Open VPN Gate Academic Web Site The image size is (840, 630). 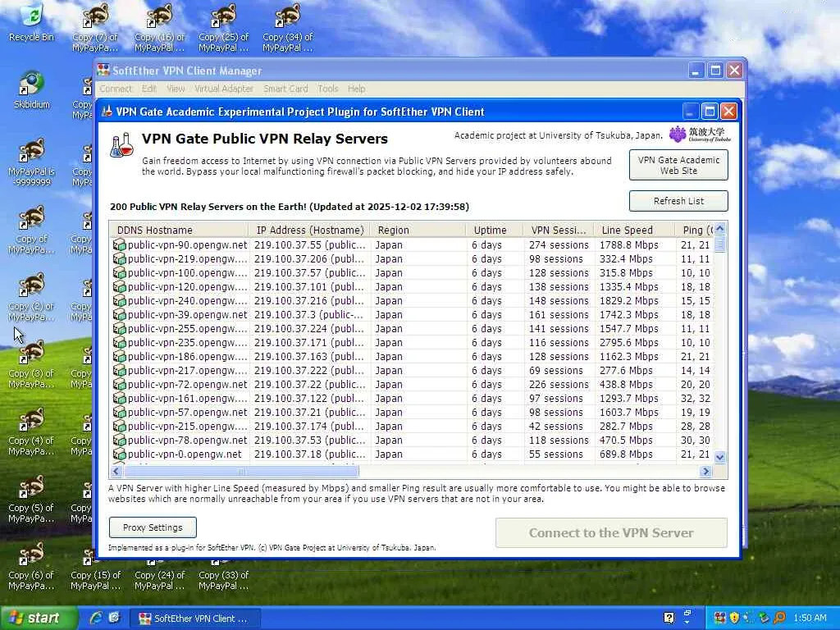(678, 165)
